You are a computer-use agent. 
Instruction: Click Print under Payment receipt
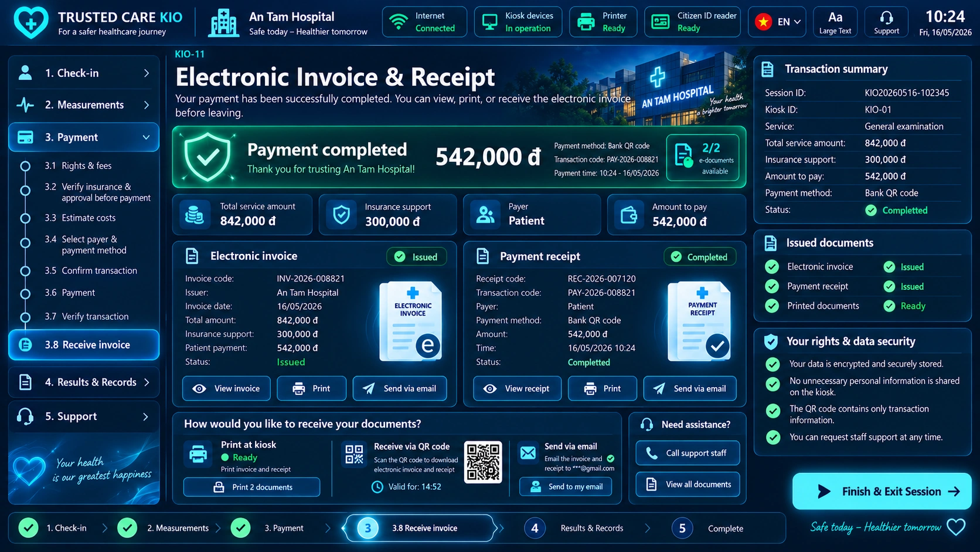[x=602, y=388]
